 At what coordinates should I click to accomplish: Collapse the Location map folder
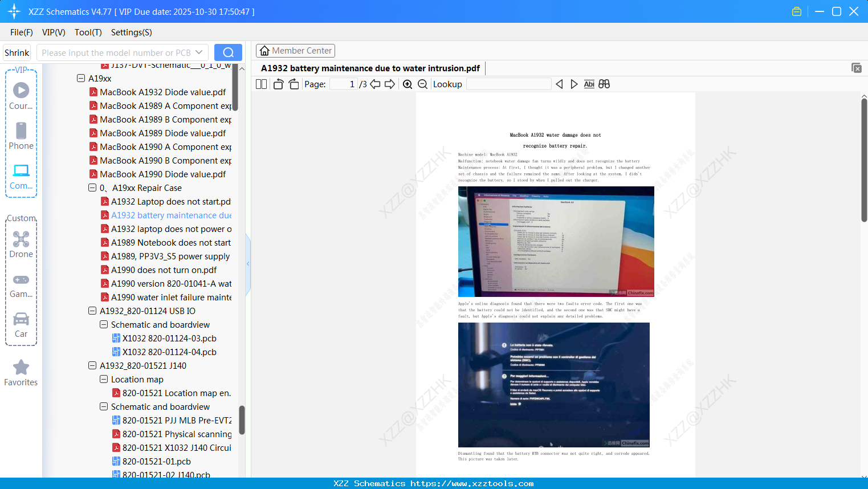coord(104,379)
